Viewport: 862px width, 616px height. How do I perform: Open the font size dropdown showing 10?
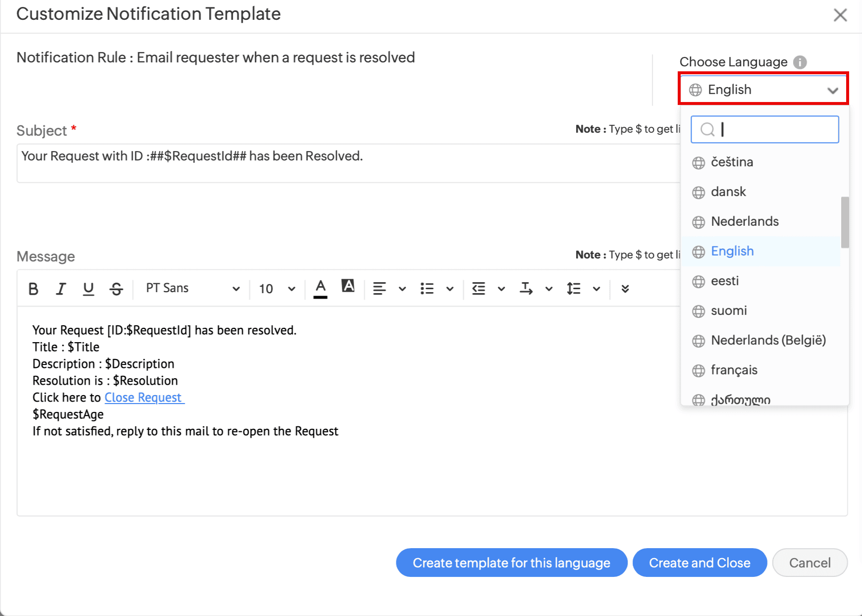point(276,289)
